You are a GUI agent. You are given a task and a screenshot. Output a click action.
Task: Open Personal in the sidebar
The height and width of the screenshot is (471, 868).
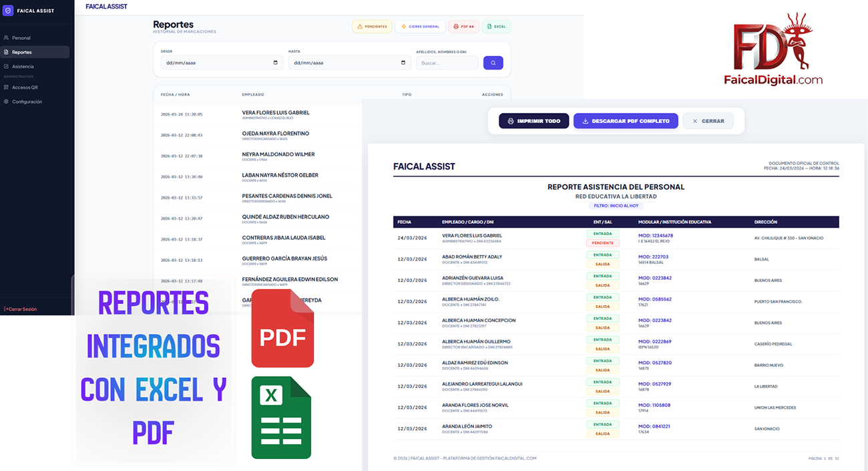(x=21, y=38)
